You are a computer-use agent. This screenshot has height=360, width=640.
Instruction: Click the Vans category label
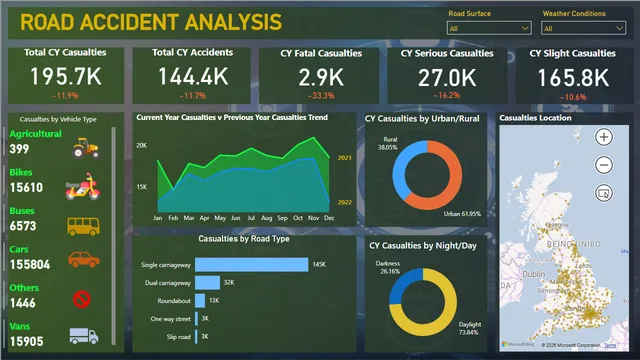[x=20, y=327]
